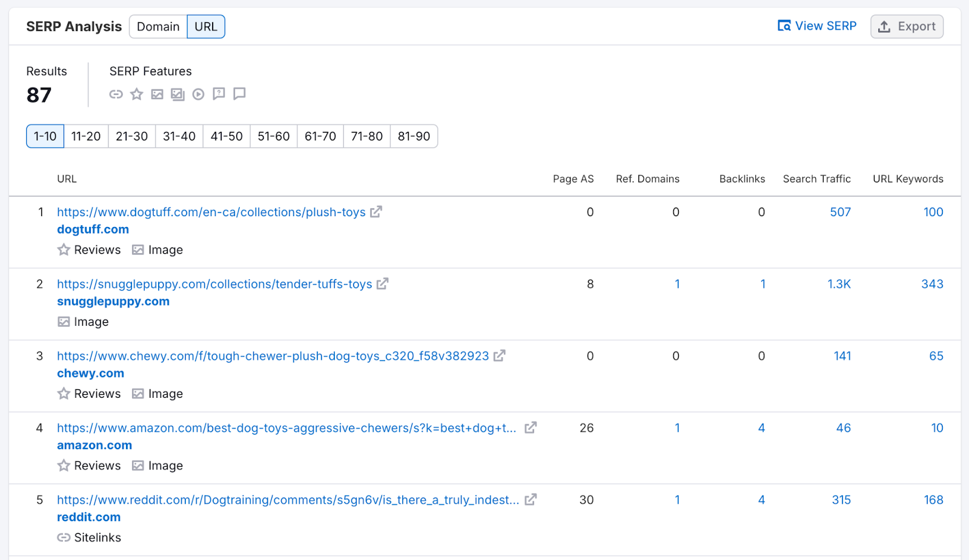The height and width of the screenshot is (560, 969).
Task: Go to results page 61-70
Action: (320, 136)
